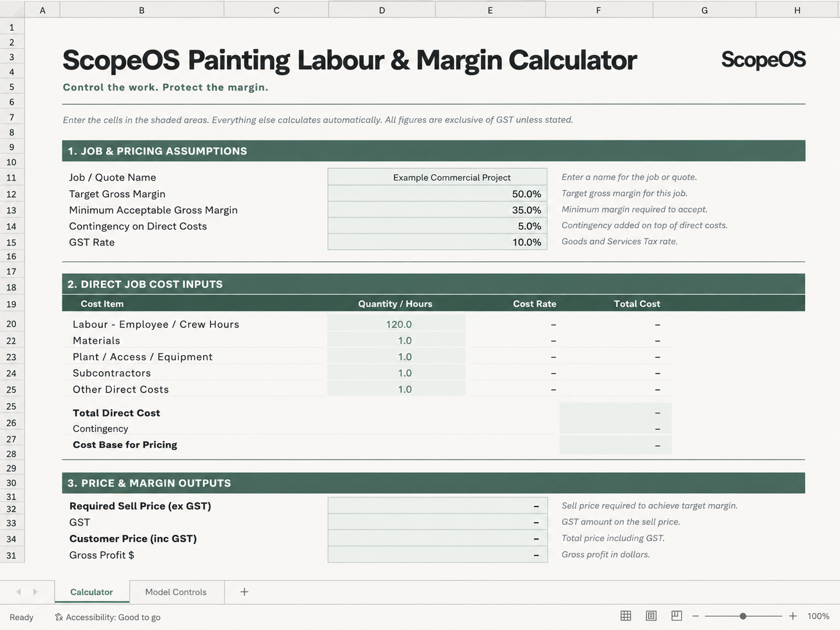This screenshot has height=630, width=840.
Task: Select Contingency 5.0% cell
Action: pos(437,226)
